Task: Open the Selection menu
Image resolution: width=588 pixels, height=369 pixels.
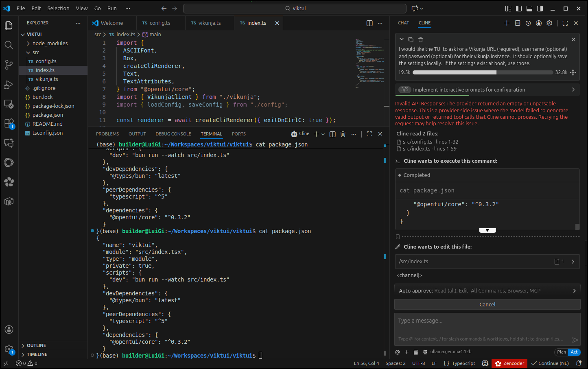Action: 58,8
